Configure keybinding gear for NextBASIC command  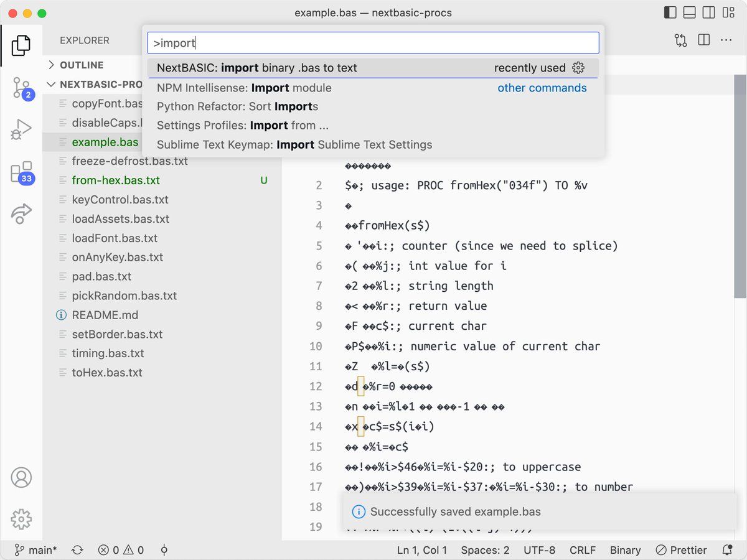point(578,68)
